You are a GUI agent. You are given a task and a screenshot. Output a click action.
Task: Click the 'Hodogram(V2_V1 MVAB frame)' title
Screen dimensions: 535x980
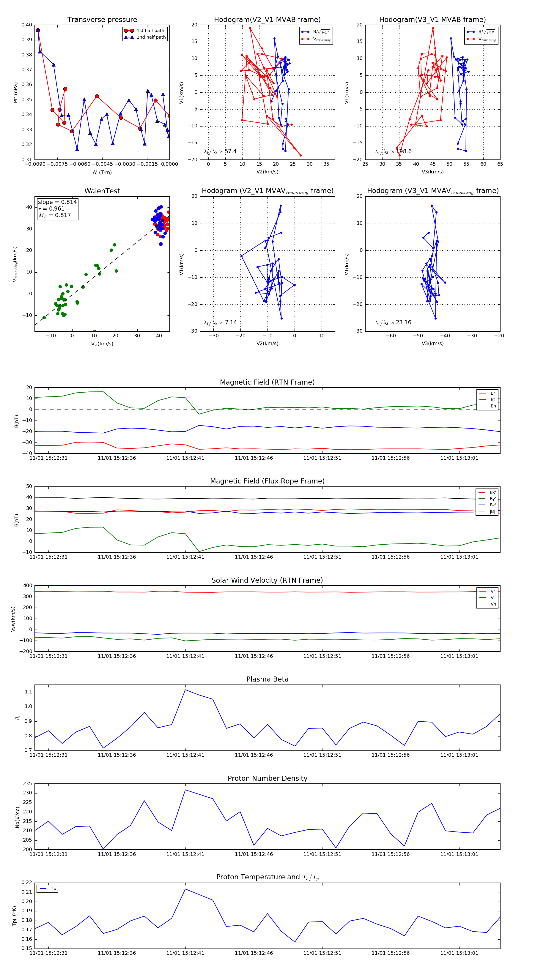pos(267,20)
